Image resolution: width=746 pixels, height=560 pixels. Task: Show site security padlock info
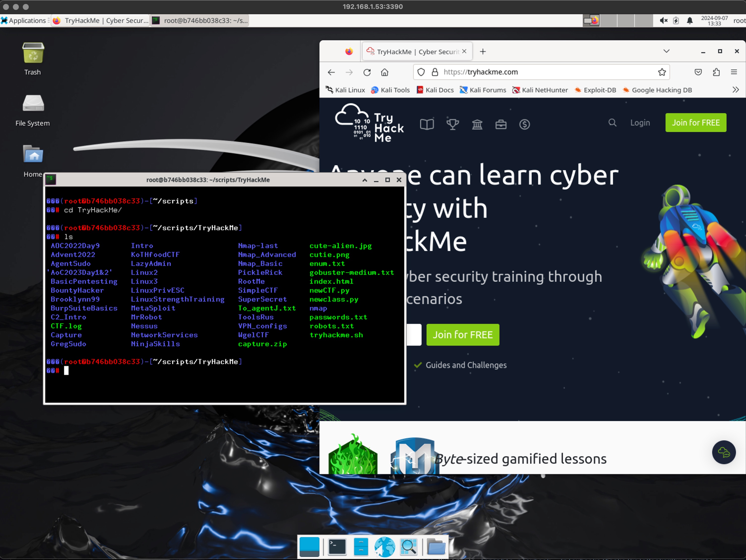pos(435,72)
